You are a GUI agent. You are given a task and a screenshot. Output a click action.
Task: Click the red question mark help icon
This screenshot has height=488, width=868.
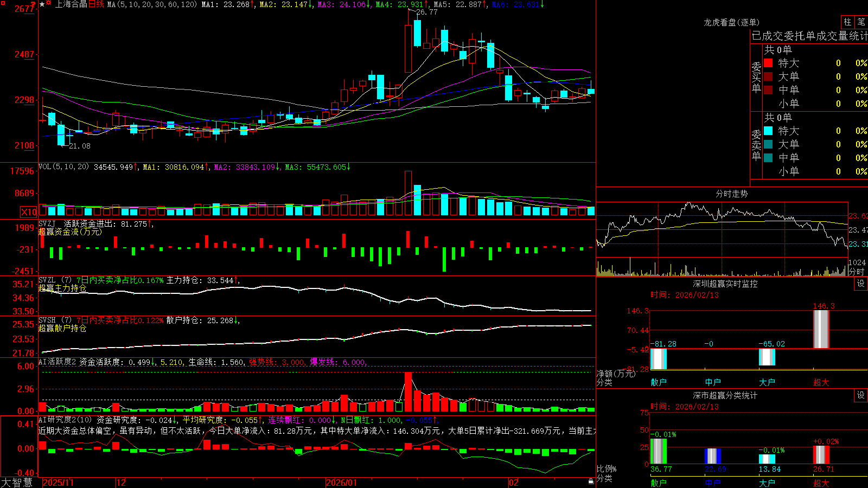(33, 4)
